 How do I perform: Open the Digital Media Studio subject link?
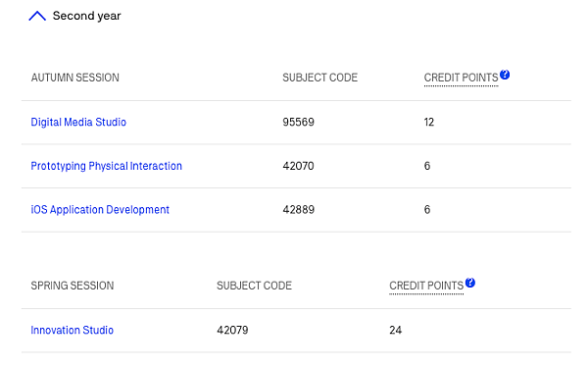click(x=78, y=122)
